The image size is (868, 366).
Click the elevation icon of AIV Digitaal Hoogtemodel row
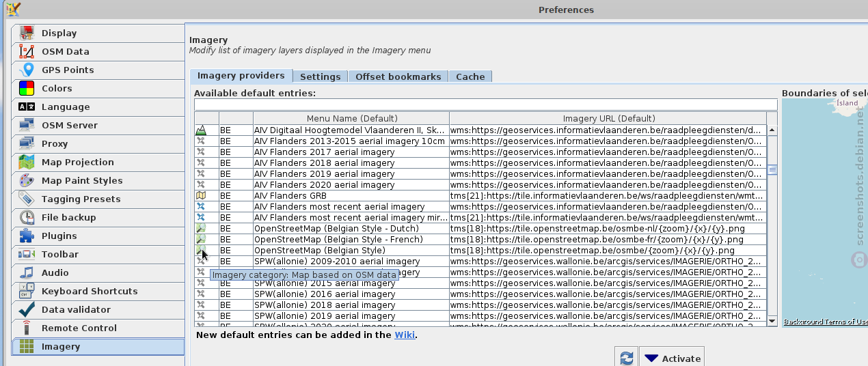[x=201, y=130]
